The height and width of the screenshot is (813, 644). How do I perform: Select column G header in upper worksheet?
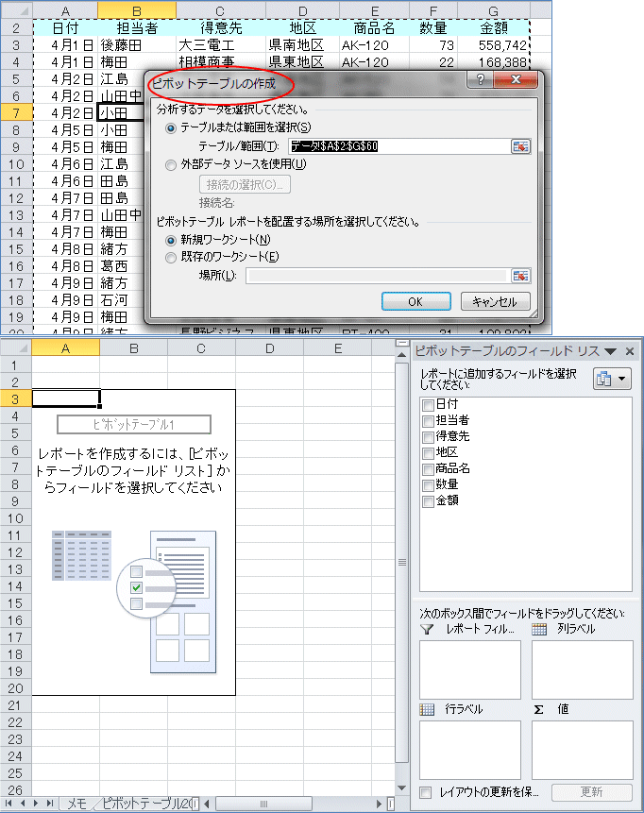[x=494, y=11]
